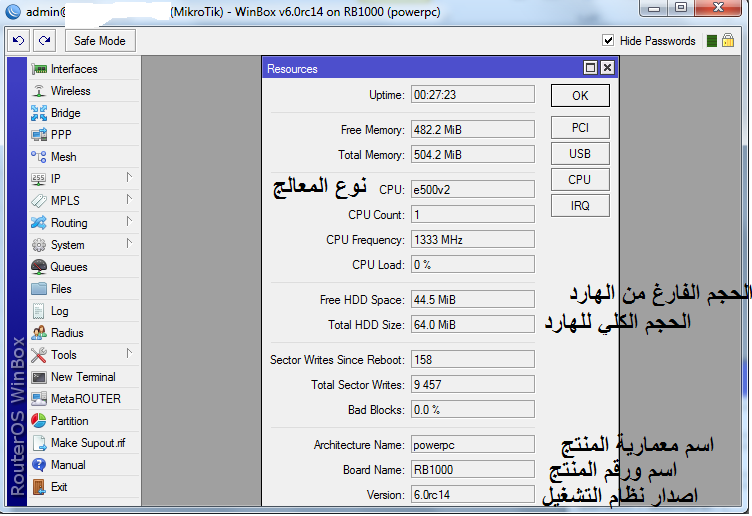Click the Uptime field showing 00:27:23
Viewport: 752px width, 516px height.
coord(473,94)
